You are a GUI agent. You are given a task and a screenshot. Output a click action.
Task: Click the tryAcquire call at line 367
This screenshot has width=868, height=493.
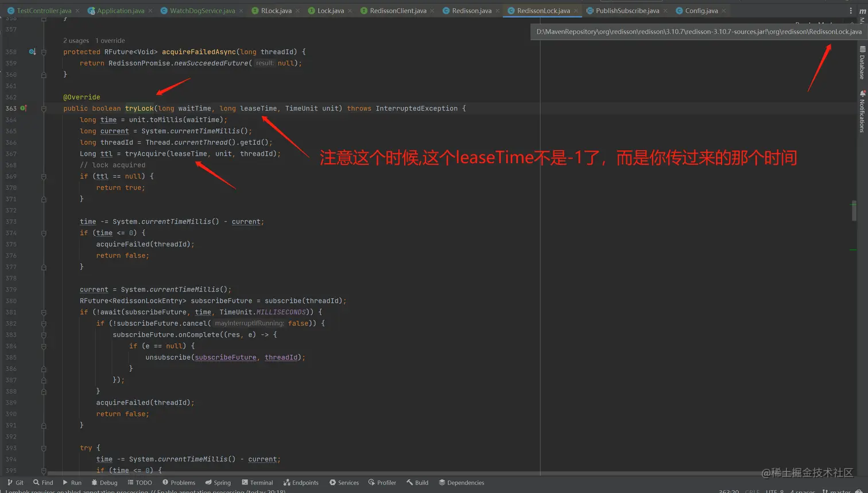pos(145,153)
